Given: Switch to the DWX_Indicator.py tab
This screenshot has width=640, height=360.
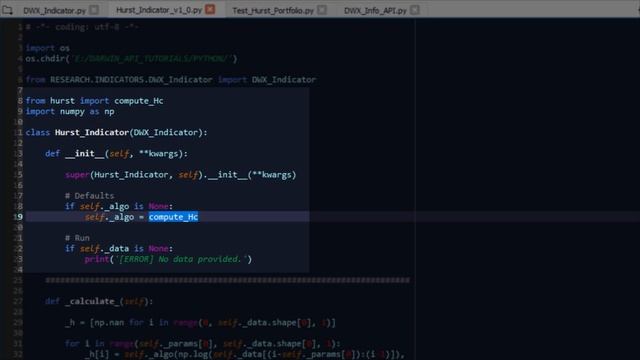Looking at the screenshot, I should tap(54, 11).
